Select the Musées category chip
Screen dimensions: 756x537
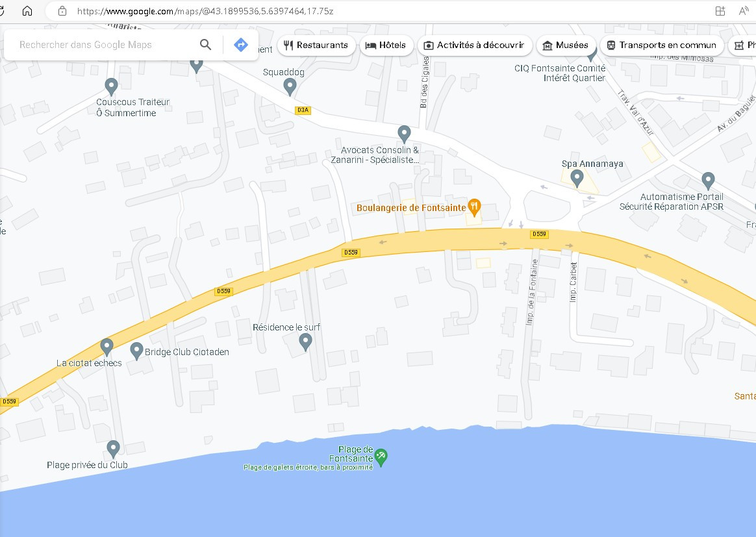click(566, 45)
